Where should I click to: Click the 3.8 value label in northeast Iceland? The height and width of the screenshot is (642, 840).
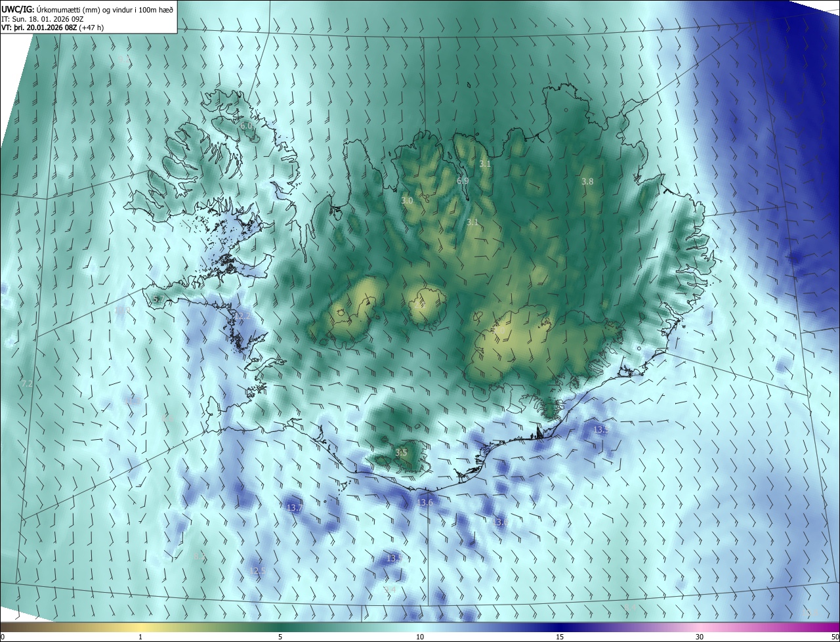click(587, 181)
